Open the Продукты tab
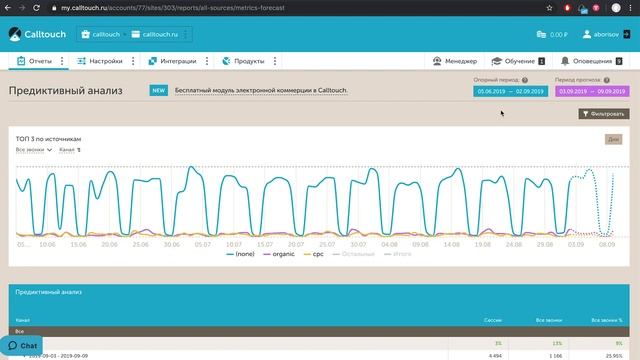The width and height of the screenshot is (640, 360). (x=243, y=61)
